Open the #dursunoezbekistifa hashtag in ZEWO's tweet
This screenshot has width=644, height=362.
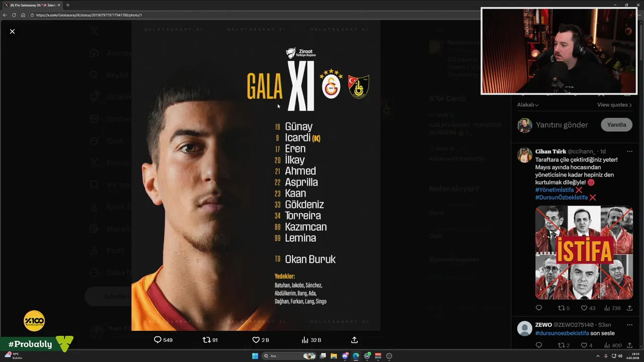tap(562, 333)
